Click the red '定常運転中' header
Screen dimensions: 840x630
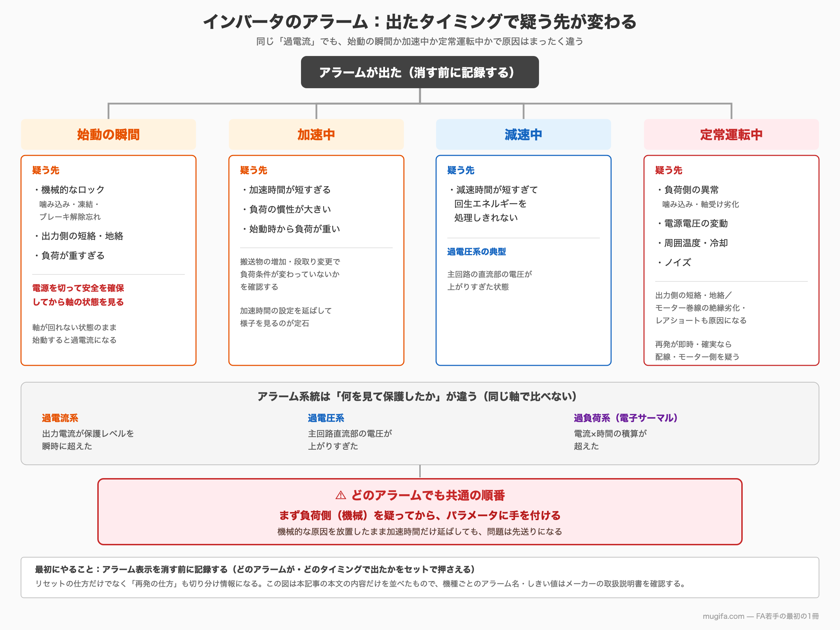[x=731, y=134]
